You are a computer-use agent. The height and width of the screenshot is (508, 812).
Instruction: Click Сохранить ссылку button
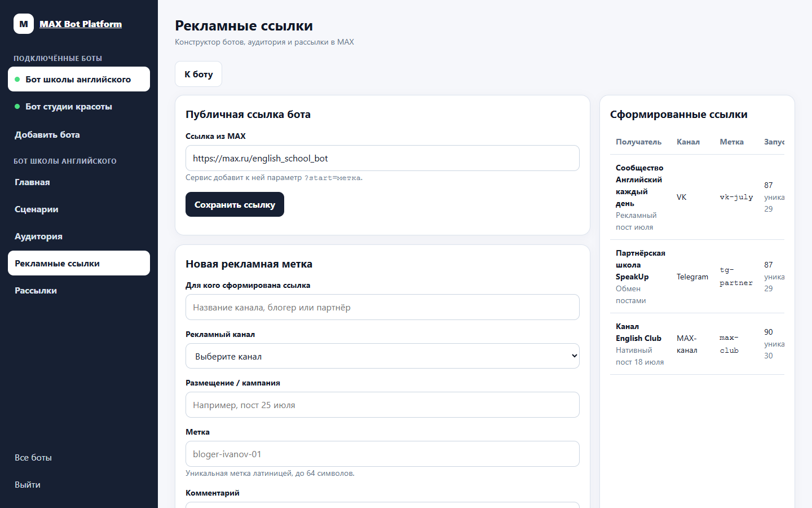[x=235, y=204]
